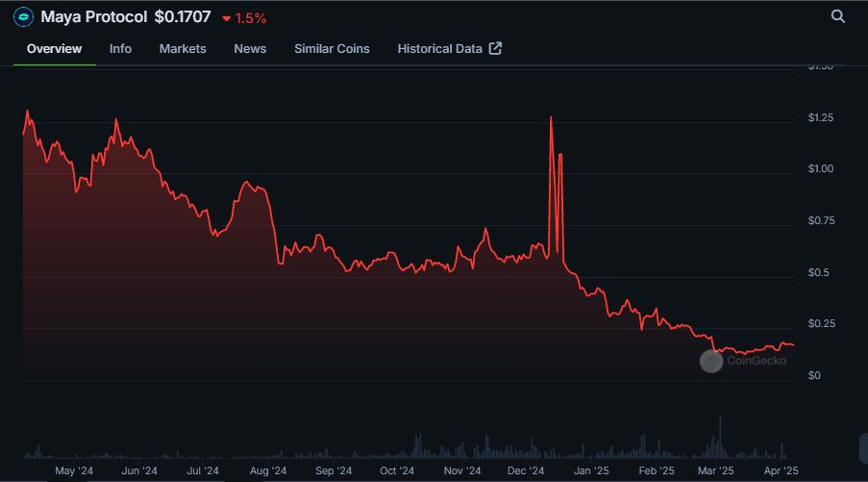Click the floating handle at bottom-right edge

(862, 446)
